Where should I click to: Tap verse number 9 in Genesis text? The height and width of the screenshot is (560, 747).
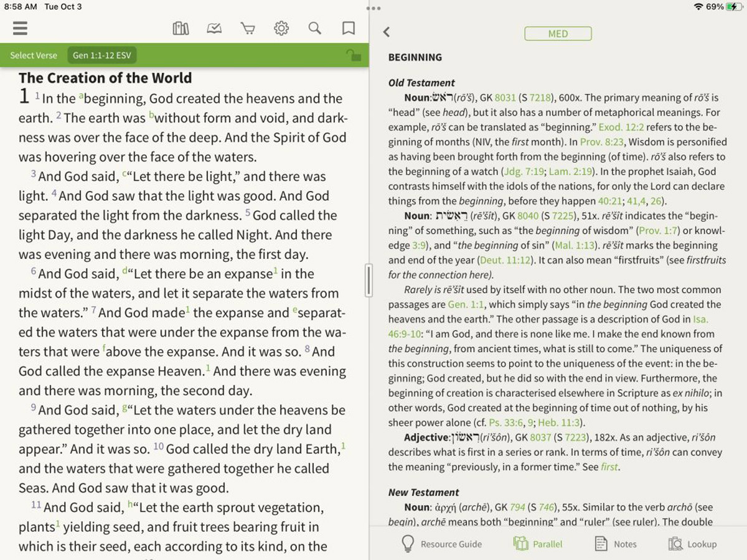click(34, 408)
